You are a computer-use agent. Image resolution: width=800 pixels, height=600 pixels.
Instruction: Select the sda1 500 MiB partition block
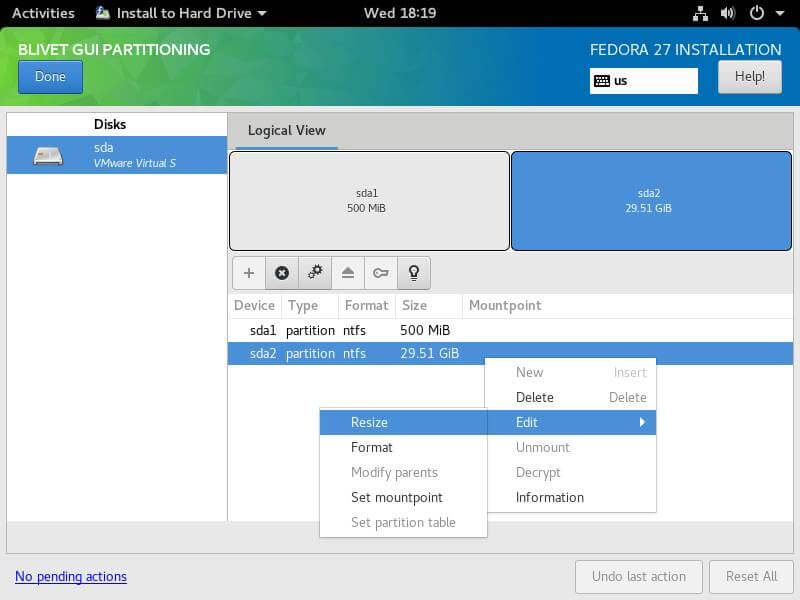[369, 201]
